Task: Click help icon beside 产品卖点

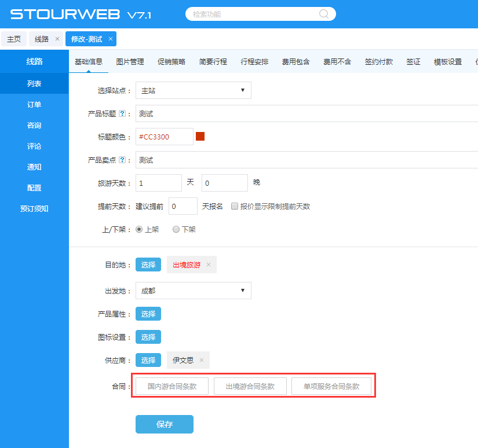Action: [122, 160]
